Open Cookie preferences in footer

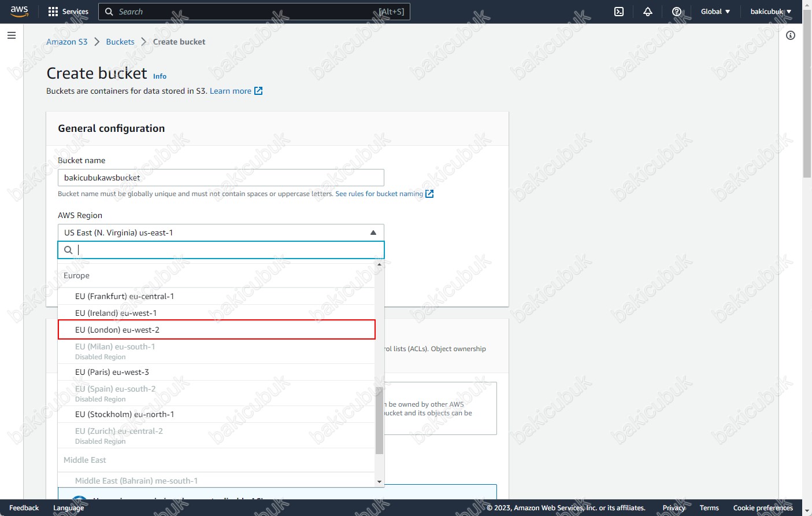pos(763,508)
